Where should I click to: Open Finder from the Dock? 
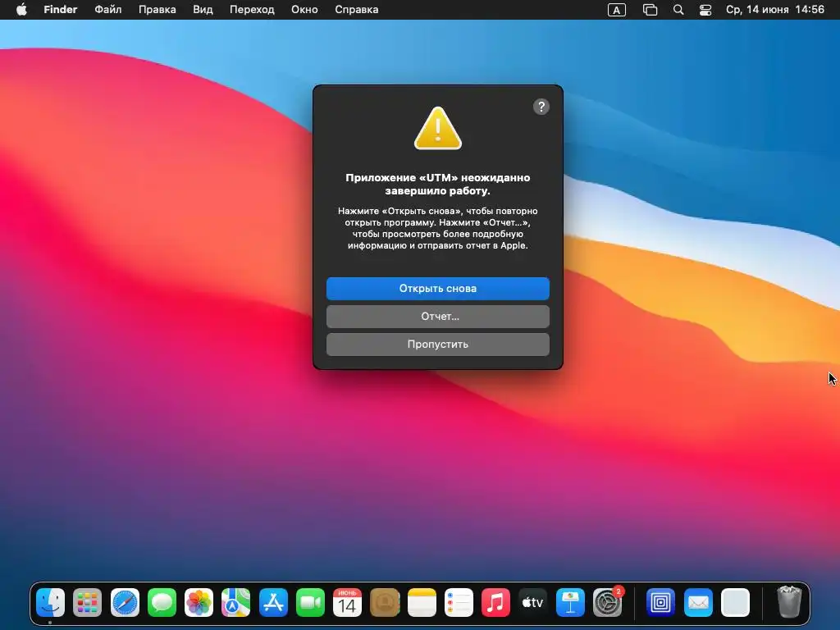pyautogui.click(x=50, y=602)
